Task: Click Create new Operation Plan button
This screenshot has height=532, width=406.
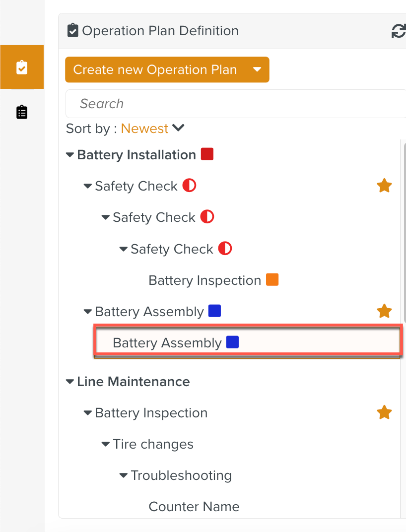Action: 155,69
